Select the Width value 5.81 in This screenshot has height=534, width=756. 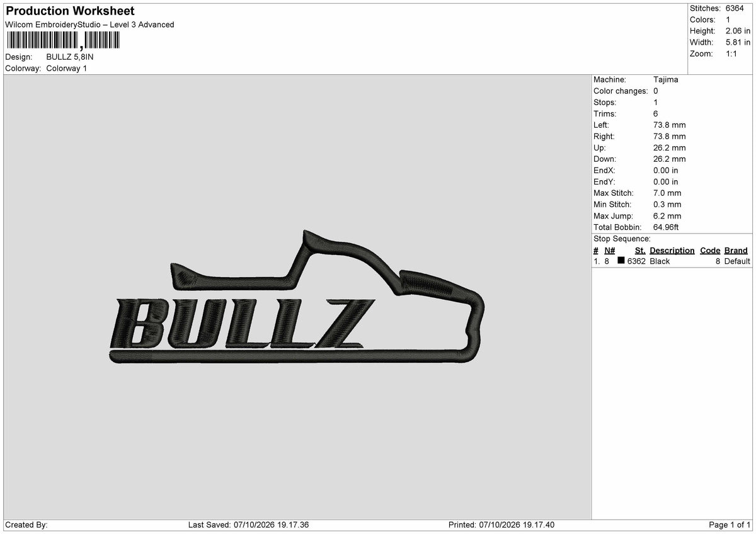(738, 42)
